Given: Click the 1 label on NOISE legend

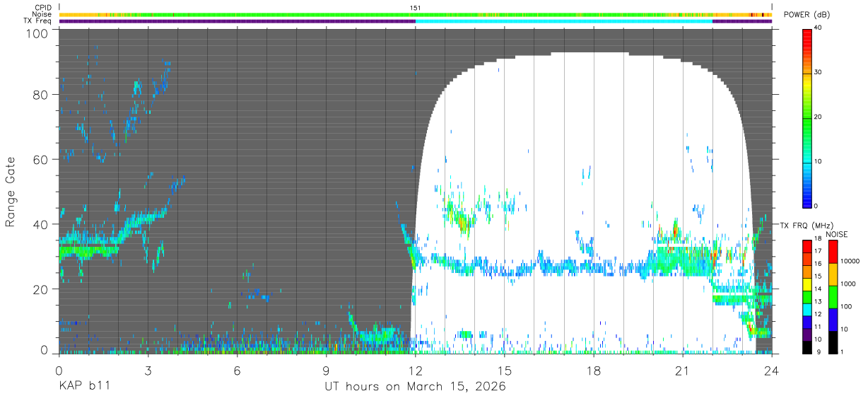Looking at the screenshot, I should coord(843,351).
